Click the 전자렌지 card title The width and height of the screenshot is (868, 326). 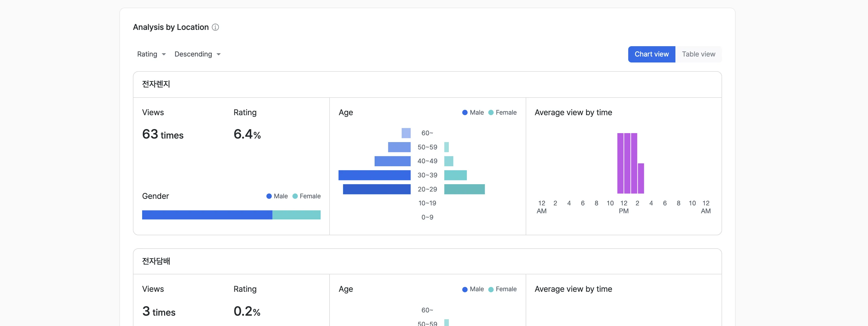[156, 84]
